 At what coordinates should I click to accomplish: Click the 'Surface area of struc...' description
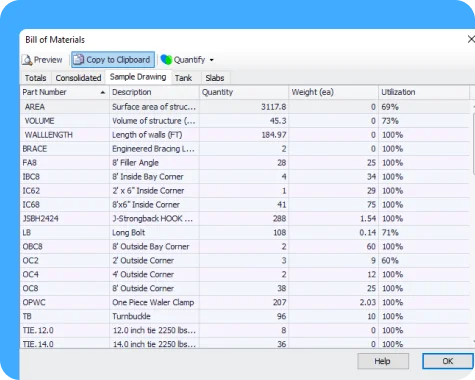click(x=154, y=107)
